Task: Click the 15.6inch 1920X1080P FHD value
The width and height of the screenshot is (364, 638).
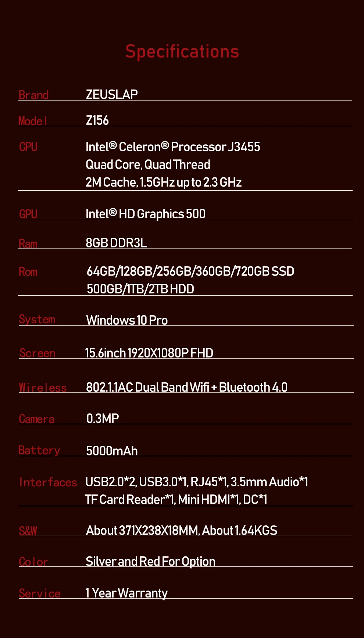Action: (x=149, y=353)
